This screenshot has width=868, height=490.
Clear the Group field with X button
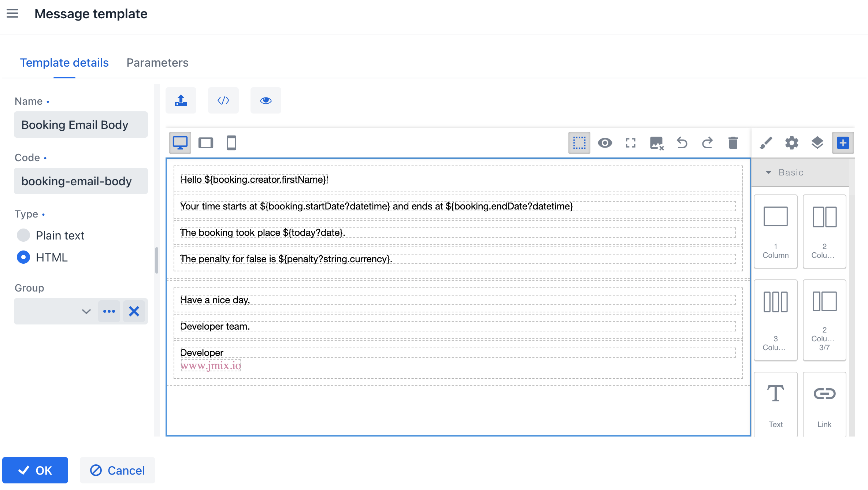pyautogui.click(x=134, y=311)
